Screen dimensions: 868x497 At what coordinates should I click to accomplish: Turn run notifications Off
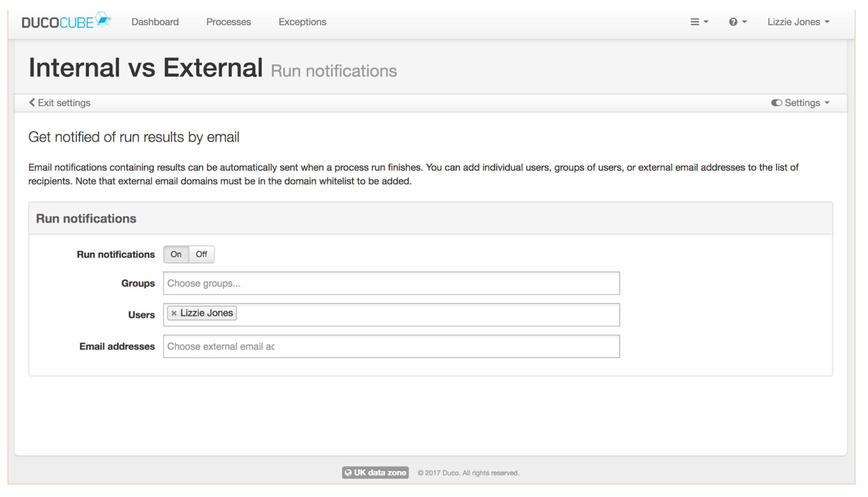(x=202, y=254)
